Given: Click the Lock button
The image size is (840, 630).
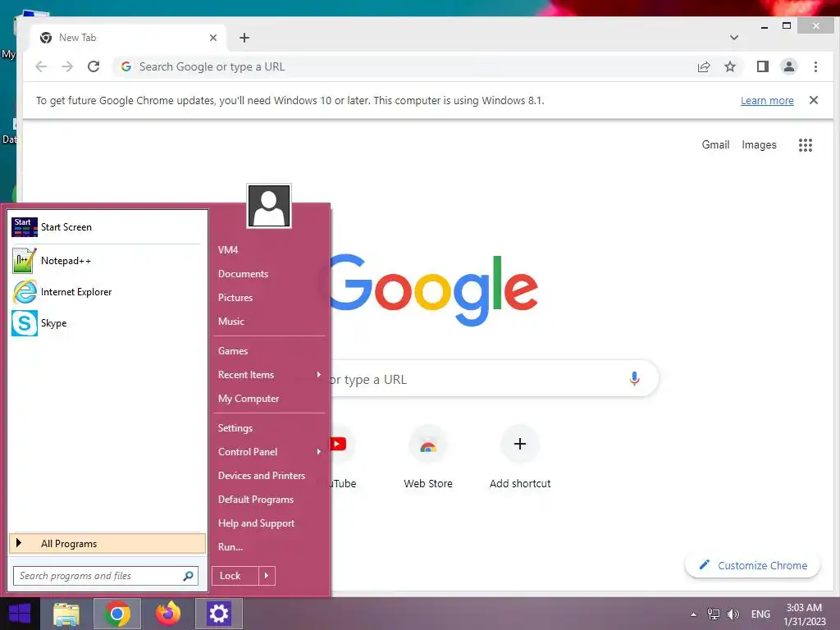Looking at the screenshot, I should (235, 576).
